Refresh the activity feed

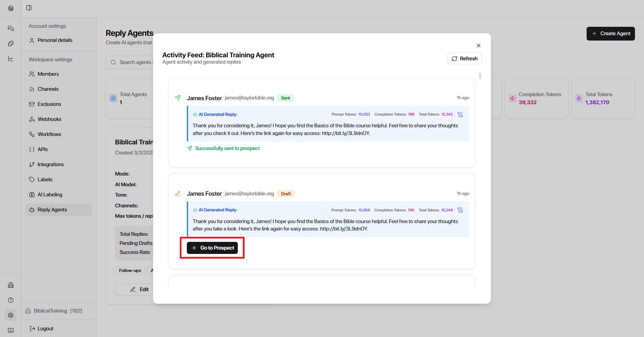(x=464, y=59)
